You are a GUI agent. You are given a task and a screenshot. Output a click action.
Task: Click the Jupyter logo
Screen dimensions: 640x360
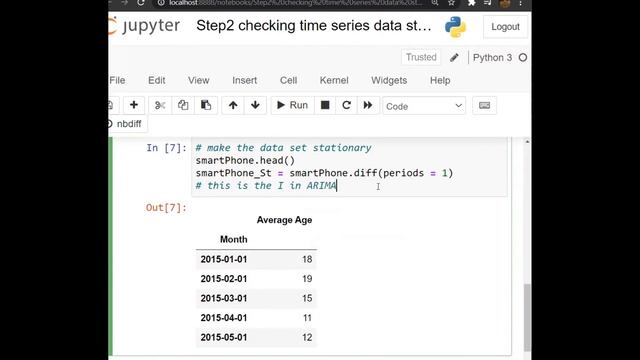click(x=144, y=26)
